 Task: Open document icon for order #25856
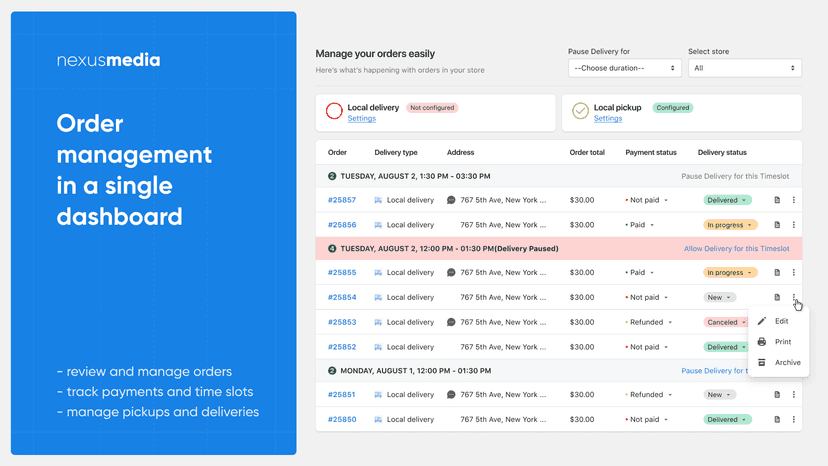[777, 225]
